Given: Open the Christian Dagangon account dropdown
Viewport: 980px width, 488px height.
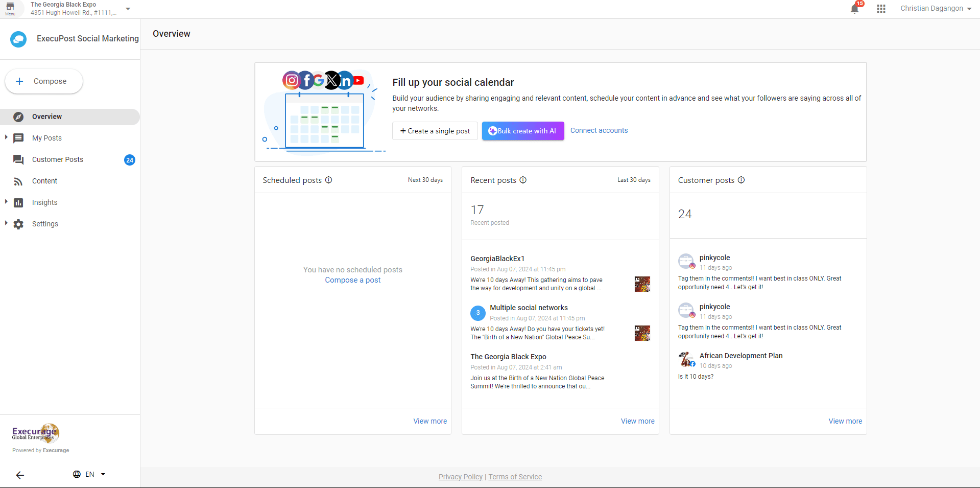Looking at the screenshot, I should click(x=935, y=9).
